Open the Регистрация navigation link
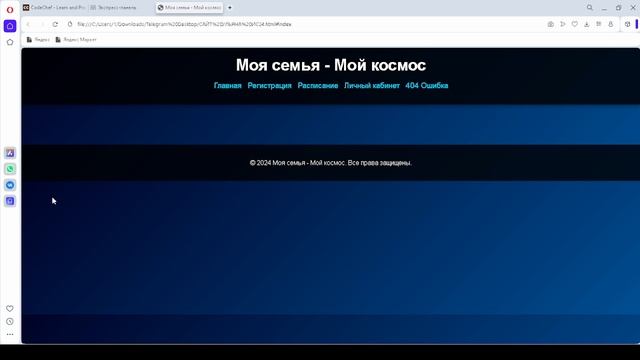The image size is (640, 360). pyautogui.click(x=269, y=86)
